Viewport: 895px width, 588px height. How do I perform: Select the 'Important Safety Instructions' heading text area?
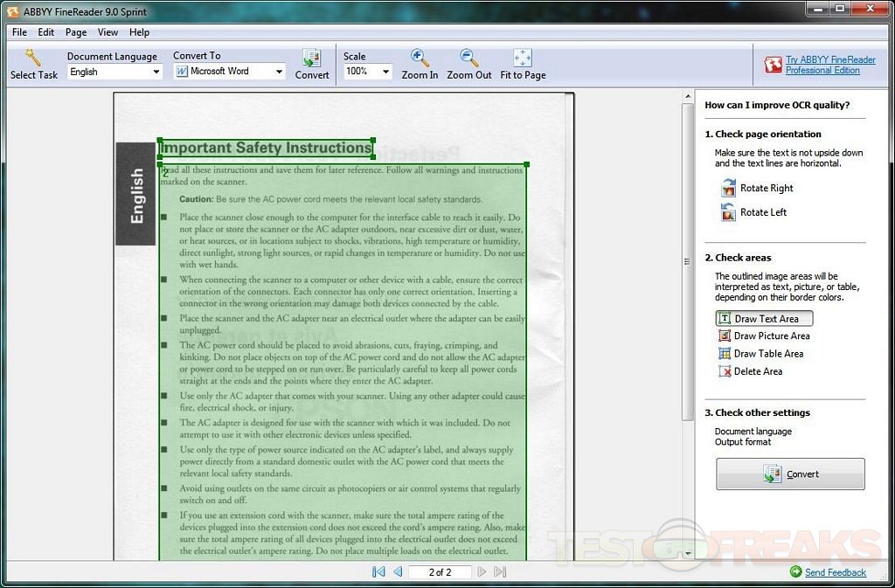pos(266,149)
